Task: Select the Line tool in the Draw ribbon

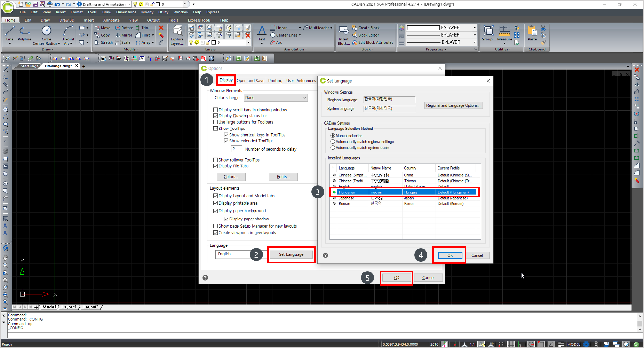Action: point(10,34)
